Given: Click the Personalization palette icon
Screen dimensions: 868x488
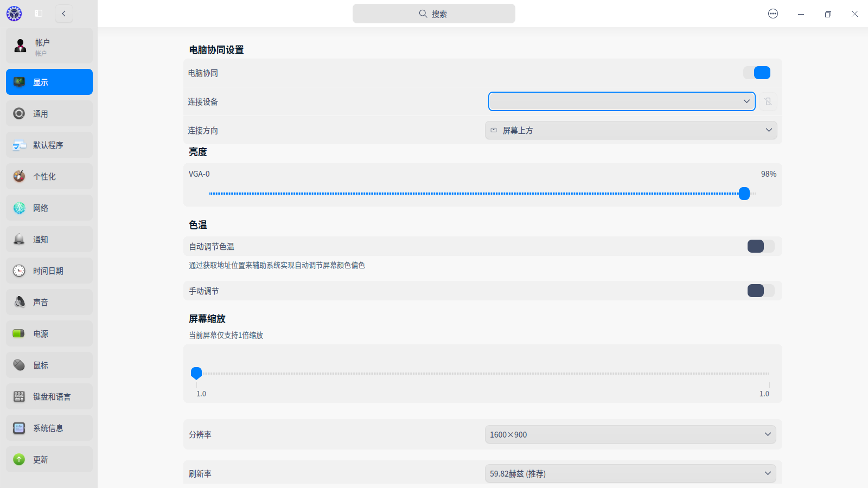Looking at the screenshot, I should coord(19,176).
